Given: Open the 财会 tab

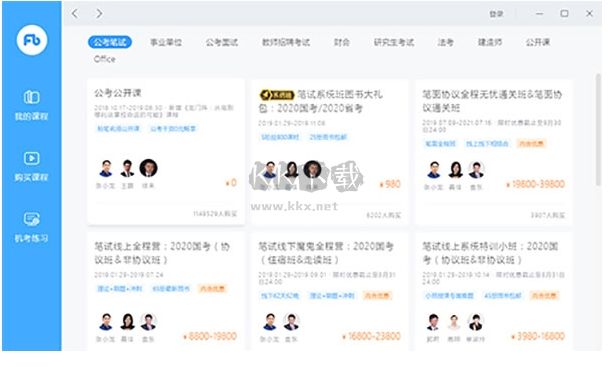Looking at the screenshot, I should pos(342,42).
